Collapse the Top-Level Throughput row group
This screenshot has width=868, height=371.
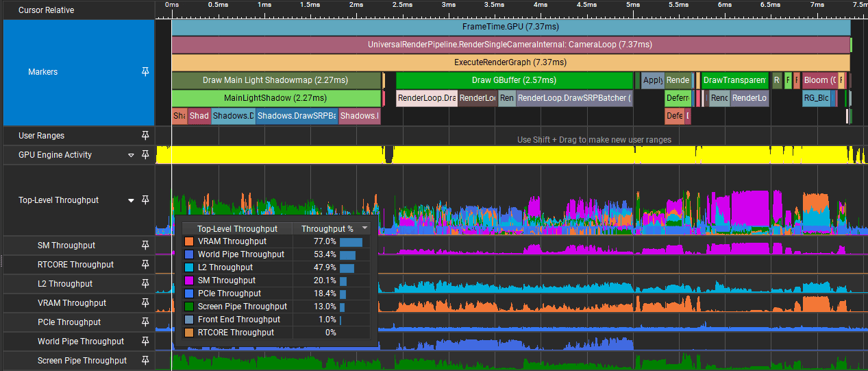click(132, 201)
